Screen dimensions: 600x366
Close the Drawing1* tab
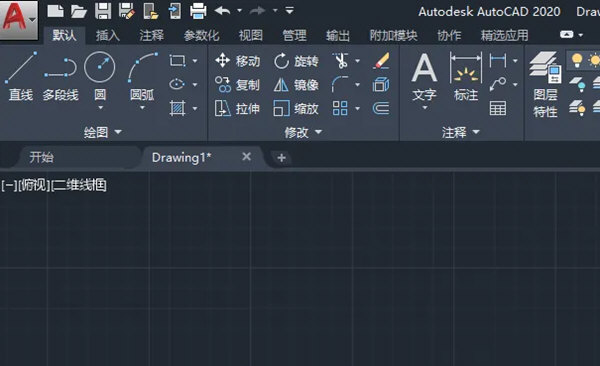pyautogui.click(x=246, y=157)
